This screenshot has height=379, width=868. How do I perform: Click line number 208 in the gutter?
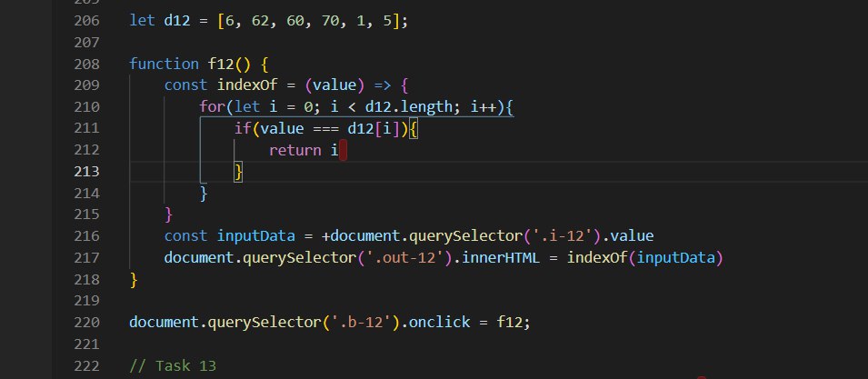pos(86,65)
